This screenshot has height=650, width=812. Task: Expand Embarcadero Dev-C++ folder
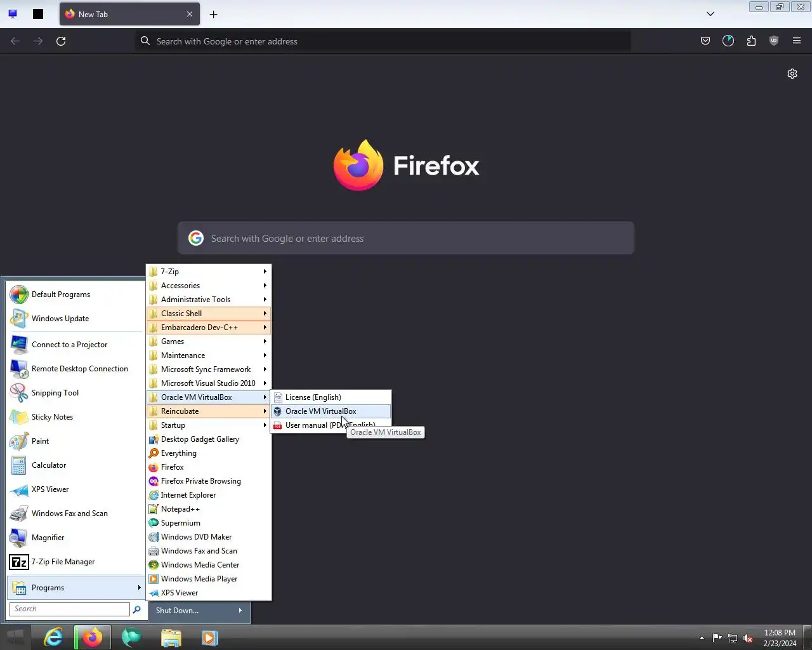209,328
